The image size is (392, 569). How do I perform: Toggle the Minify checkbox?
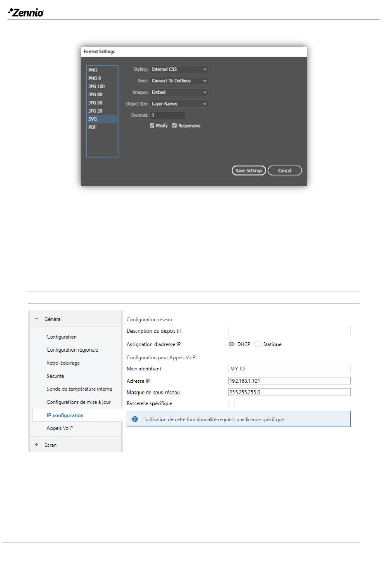[152, 126]
